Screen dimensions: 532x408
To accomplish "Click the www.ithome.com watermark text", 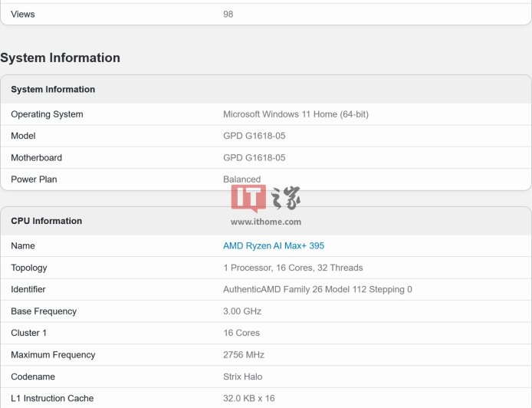I will pyautogui.click(x=265, y=222).
